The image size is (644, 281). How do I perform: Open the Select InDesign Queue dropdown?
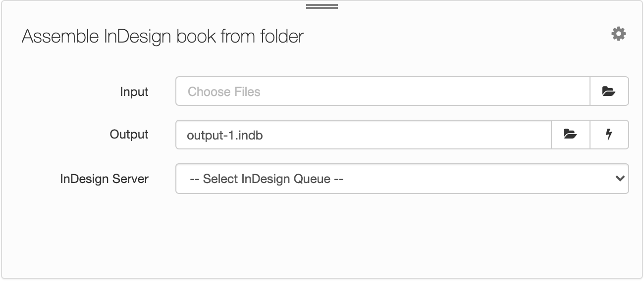402,179
